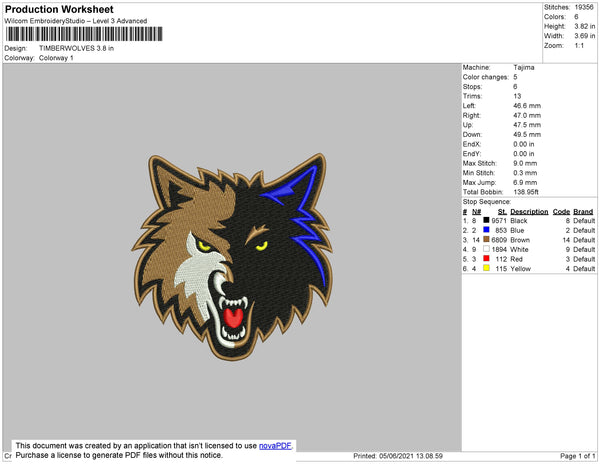Select the width value '3.69 in'

584,36
